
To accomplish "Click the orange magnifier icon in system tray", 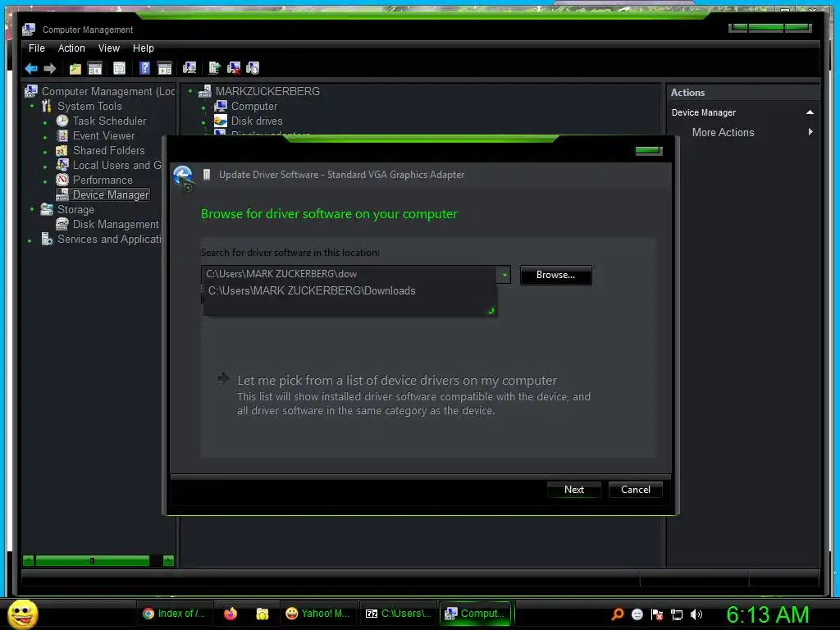I will 617,614.
